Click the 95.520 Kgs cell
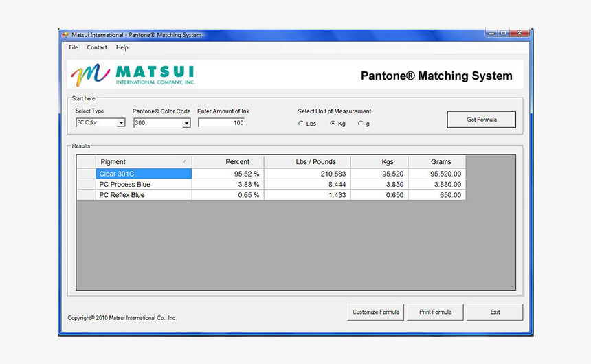Screen dimensions: 591x364 tap(379, 174)
